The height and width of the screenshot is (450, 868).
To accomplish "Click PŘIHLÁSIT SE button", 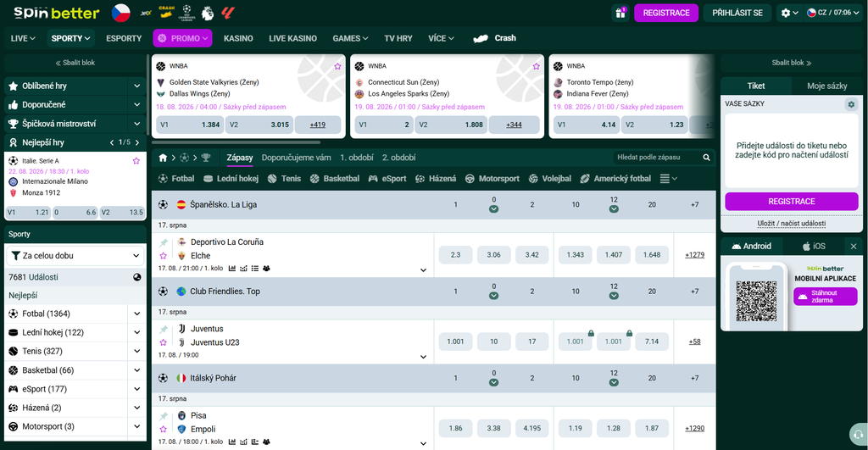I will 737,13.
